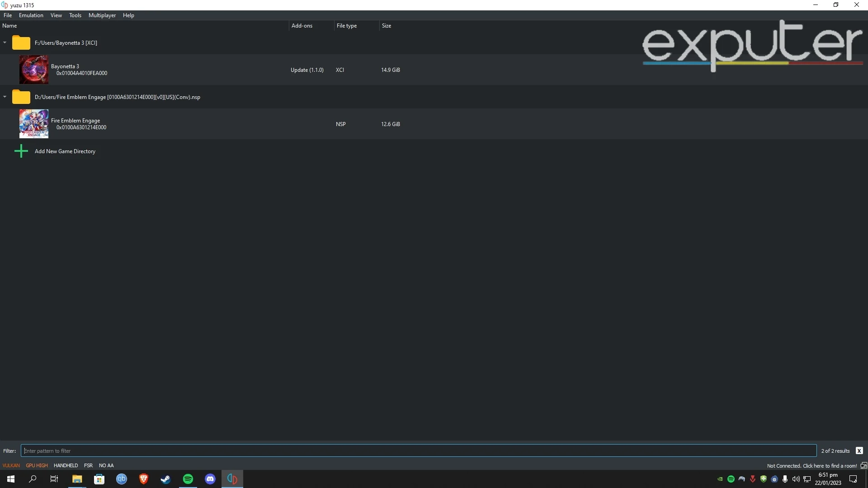Click Spotify system tray icon
This screenshot has height=488, width=868.
[731, 479]
